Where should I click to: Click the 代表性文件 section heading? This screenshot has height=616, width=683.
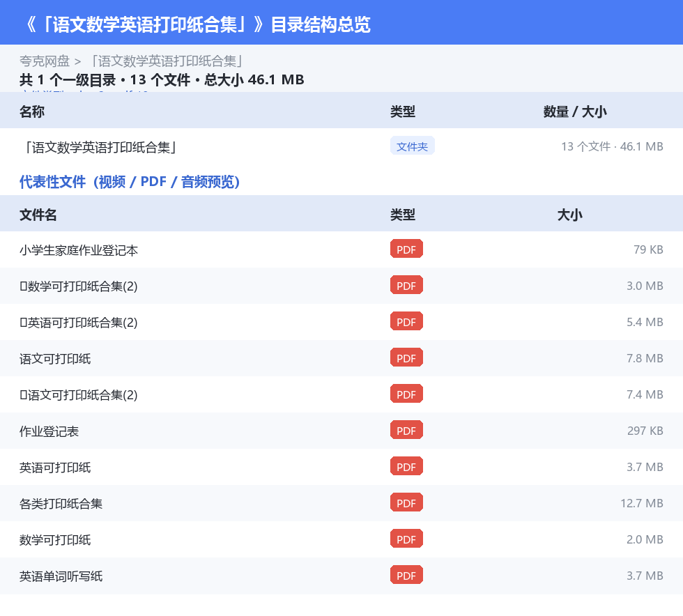[x=130, y=182]
